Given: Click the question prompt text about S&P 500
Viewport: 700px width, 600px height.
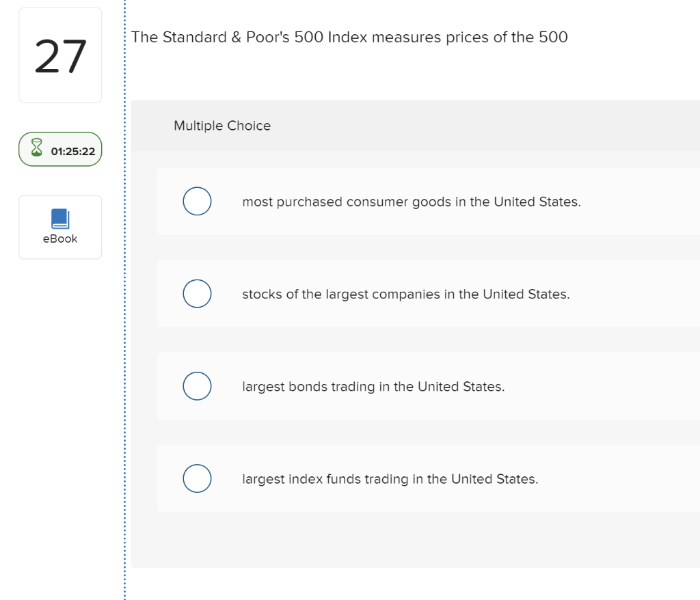Looking at the screenshot, I should (349, 37).
